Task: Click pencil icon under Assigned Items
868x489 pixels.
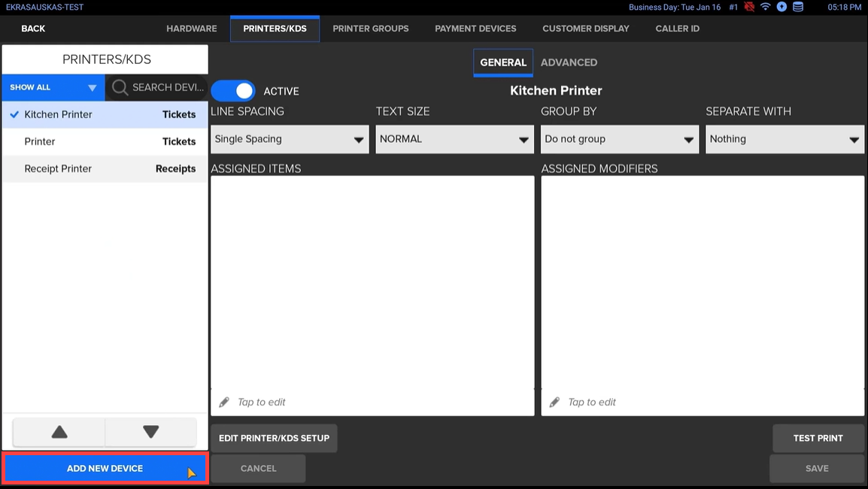Action: [x=224, y=402]
